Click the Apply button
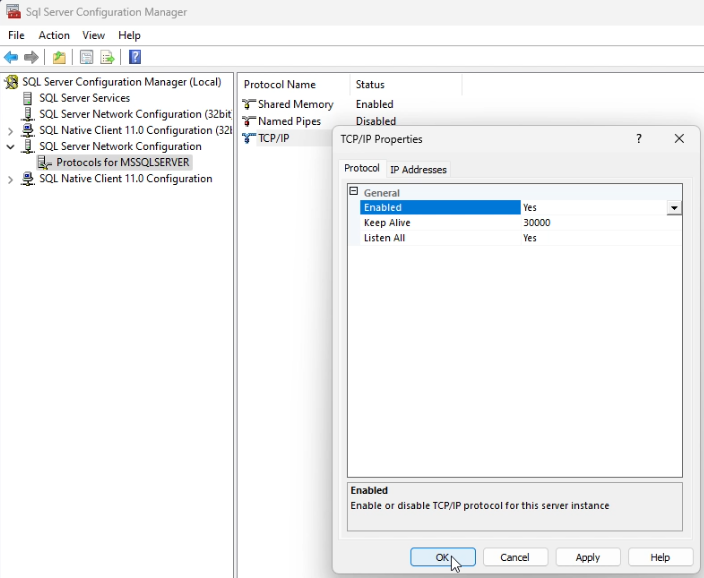This screenshot has height=578, width=704. [x=588, y=557]
